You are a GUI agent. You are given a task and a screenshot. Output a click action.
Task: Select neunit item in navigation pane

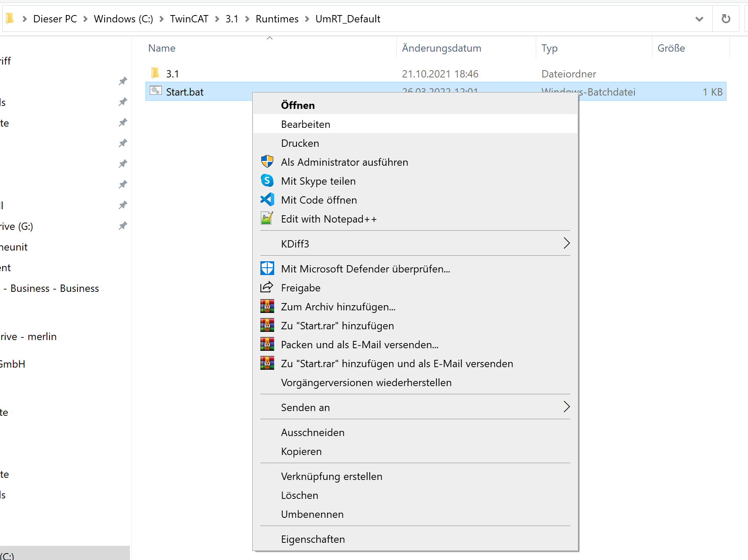(14, 247)
